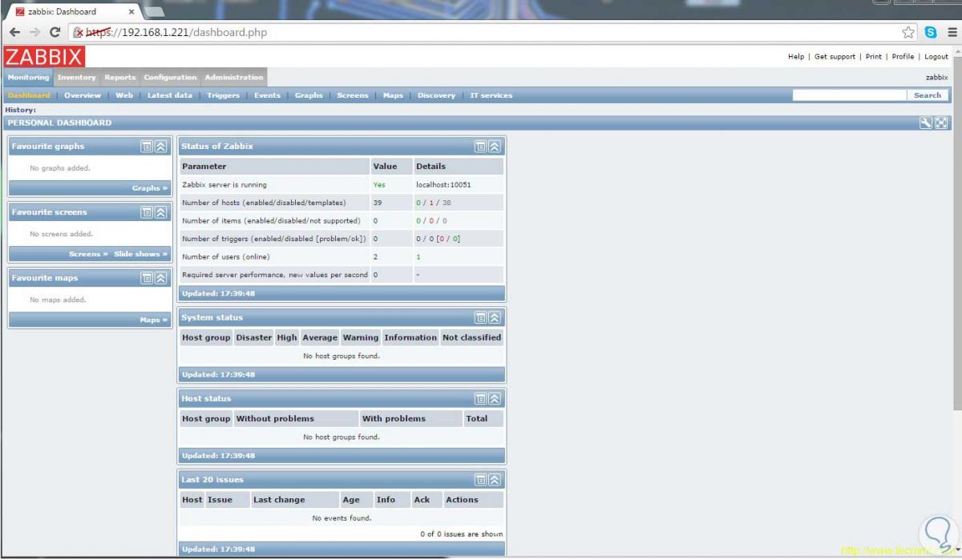Collapse the Last 20 issues widget
Viewport: 962px width, 560px height.
click(494, 480)
